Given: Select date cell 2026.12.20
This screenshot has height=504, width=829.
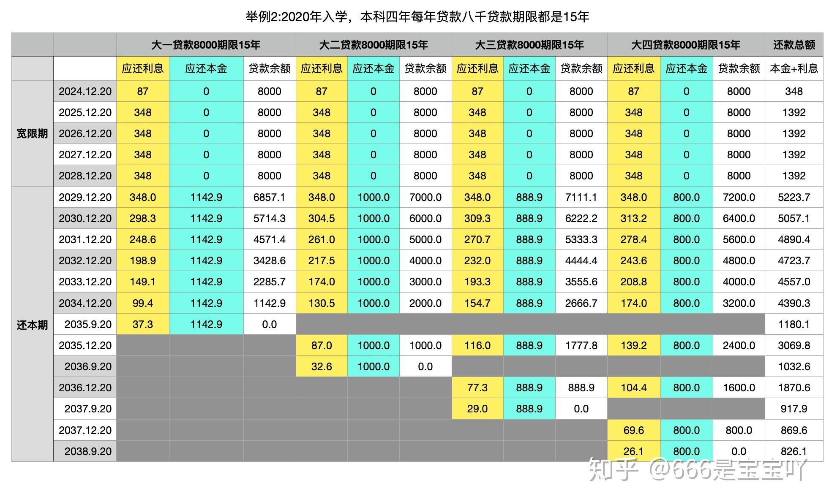Looking at the screenshot, I should click(85, 133).
